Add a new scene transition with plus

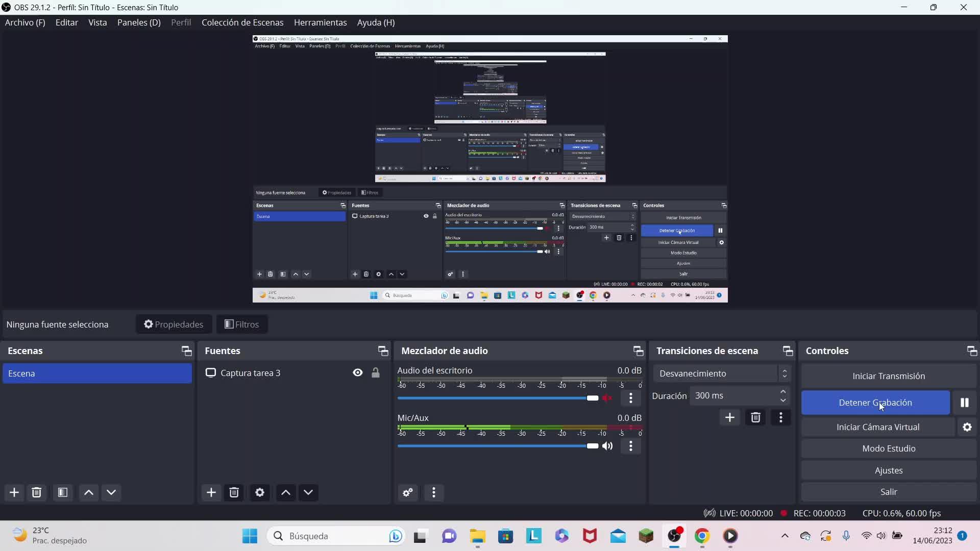(x=729, y=417)
